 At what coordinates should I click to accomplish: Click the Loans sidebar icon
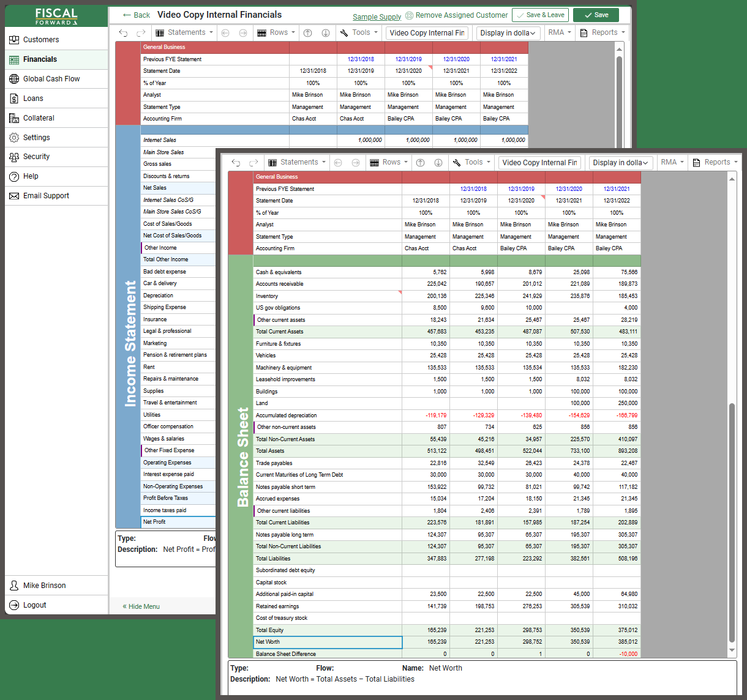click(14, 98)
